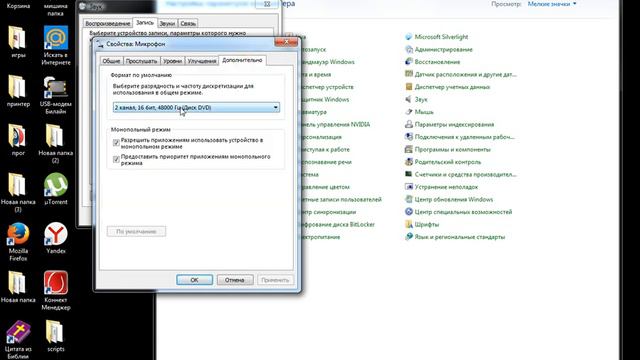Open the Язык и региональные стандарты icon
The height and width of the screenshot is (360, 640).
[409, 237]
